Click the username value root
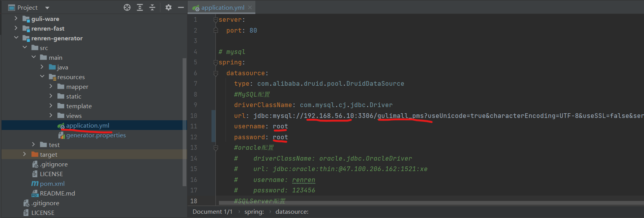Image resolution: width=644 pixels, height=218 pixels. [280, 126]
